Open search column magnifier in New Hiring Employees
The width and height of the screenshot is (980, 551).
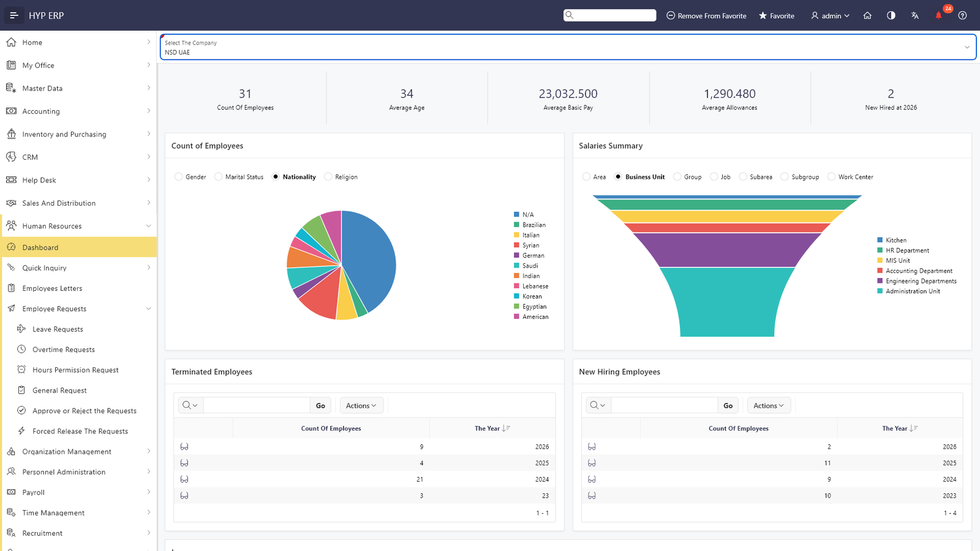click(x=597, y=405)
